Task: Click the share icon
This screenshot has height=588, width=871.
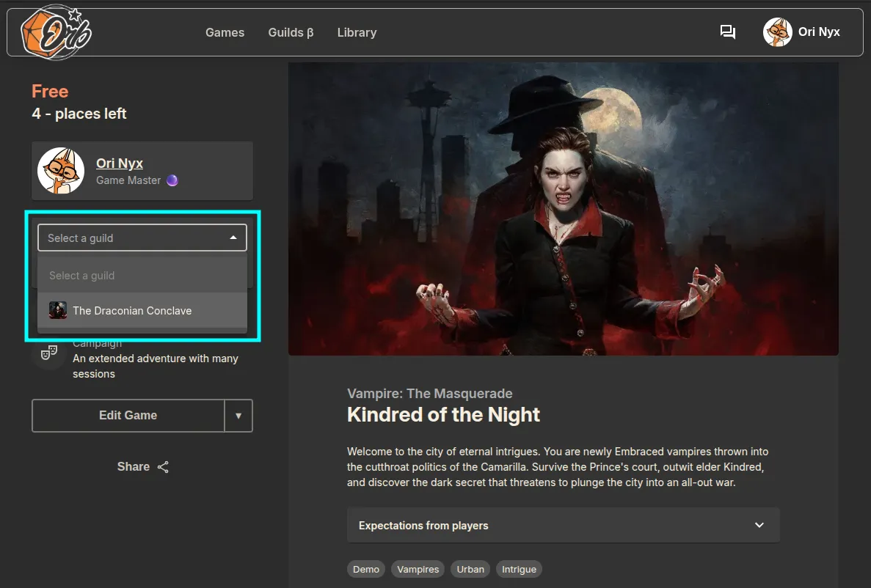Action: [x=163, y=467]
